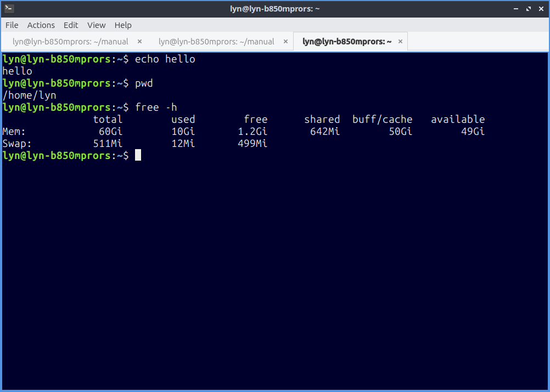This screenshot has width=550, height=392.
Task: Select the active lyn@lyn-b850mprors: ~ tab
Action: (x=347, y=41)
